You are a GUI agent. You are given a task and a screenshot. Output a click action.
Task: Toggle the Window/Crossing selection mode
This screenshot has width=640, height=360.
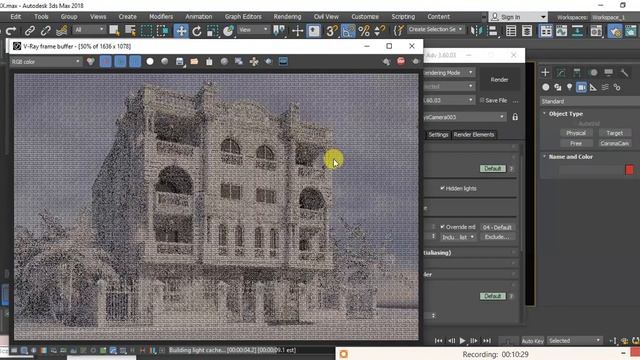pos(162,31)
